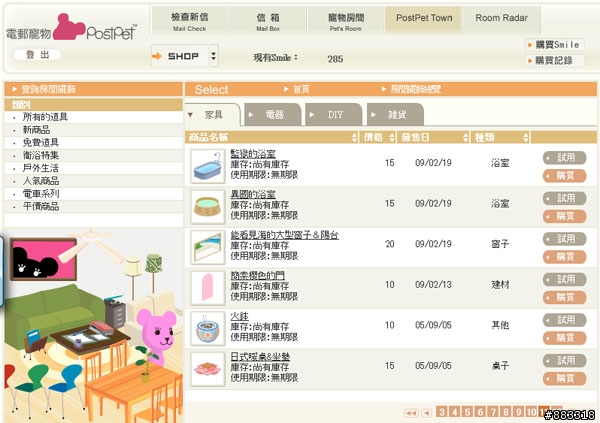600x423 pixels.
Task: Open 日式暖桌&坐墊 item name link
Action: tap(260, 357)
